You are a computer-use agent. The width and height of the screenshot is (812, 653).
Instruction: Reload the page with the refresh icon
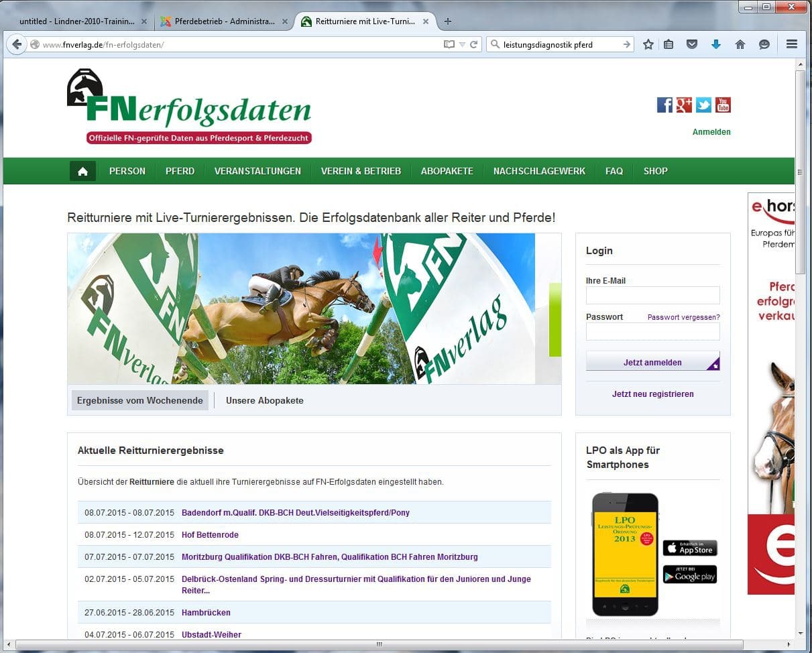tap(473, 45)
